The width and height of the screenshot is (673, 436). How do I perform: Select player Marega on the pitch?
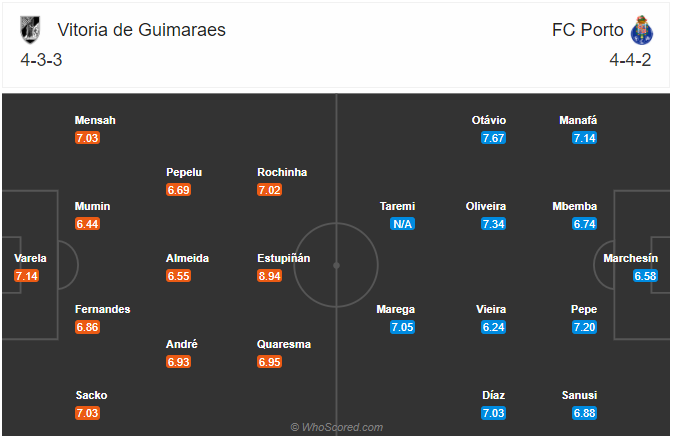(395, 309)
